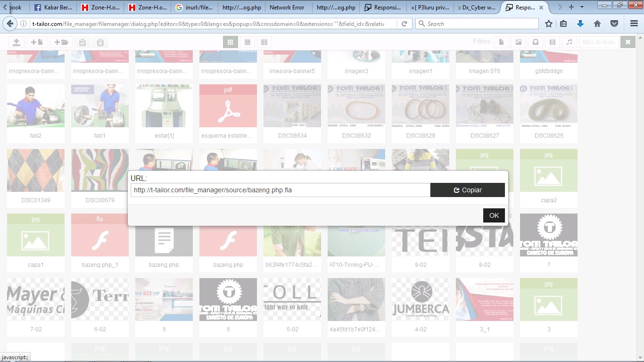Toggle the music filter
The height and width of the screenshot is (362, 644).
[x=569, y=42]
